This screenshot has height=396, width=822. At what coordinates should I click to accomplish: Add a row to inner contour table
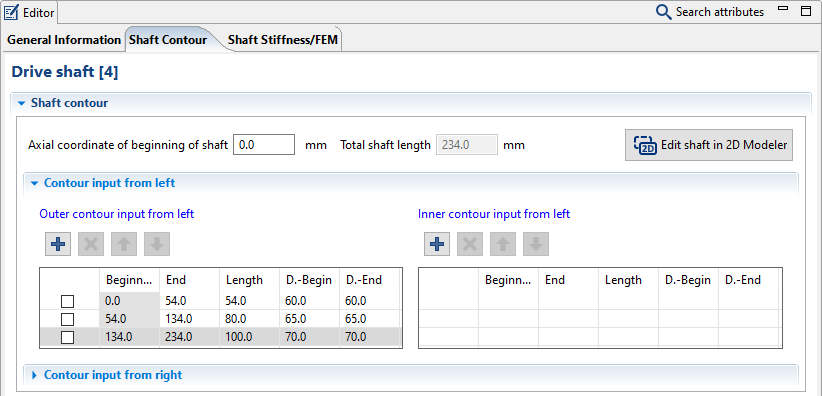click(437, 244)
